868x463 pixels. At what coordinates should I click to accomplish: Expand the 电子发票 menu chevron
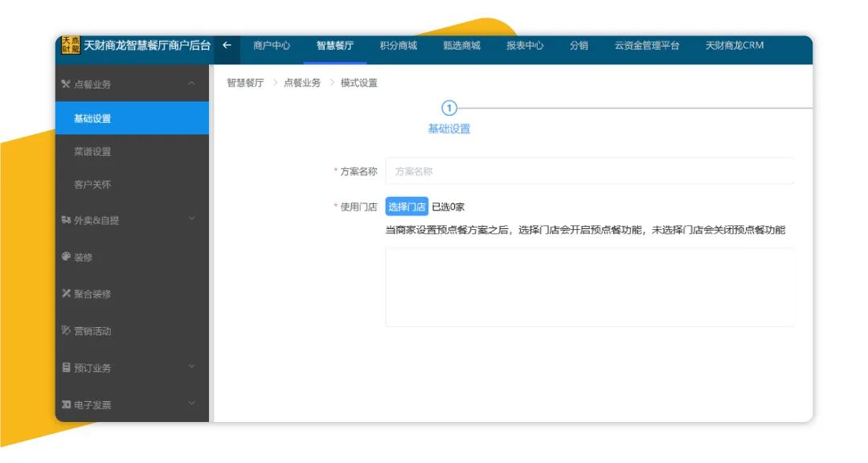tap(191, 404)
